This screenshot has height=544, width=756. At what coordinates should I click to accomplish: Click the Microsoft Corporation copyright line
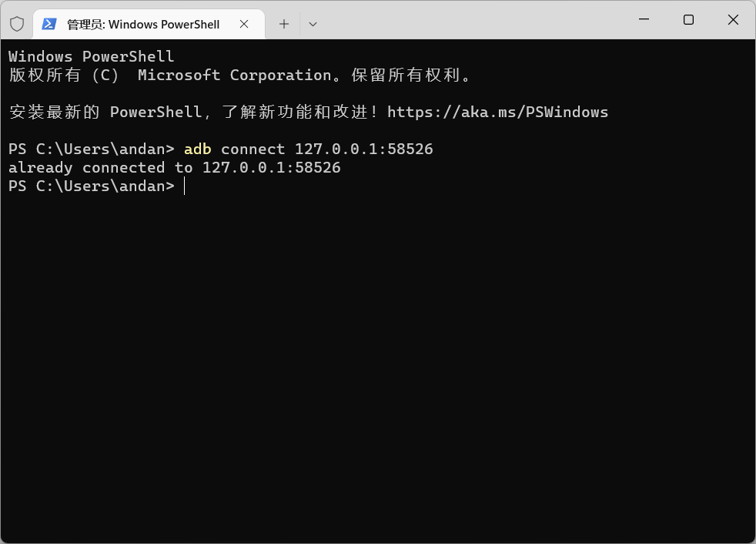point(239,75)
